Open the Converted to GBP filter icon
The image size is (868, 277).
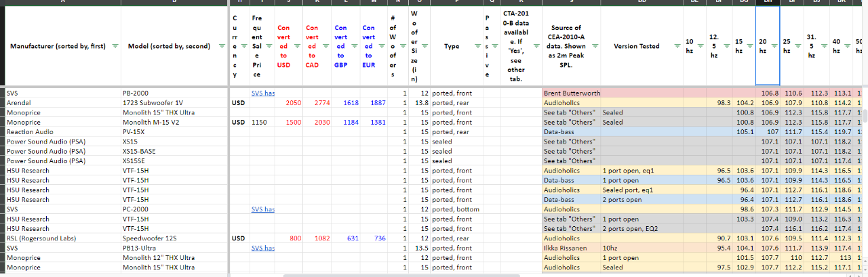click(355, 46)
